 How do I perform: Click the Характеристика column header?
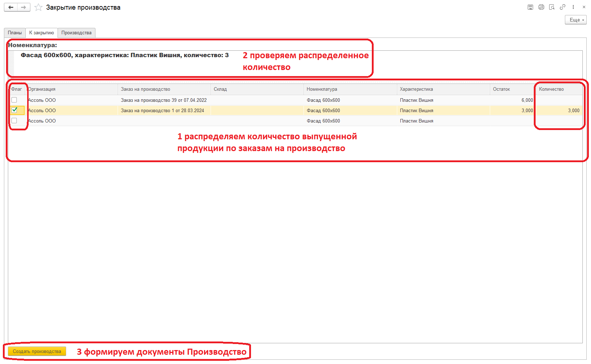(444, 89)
